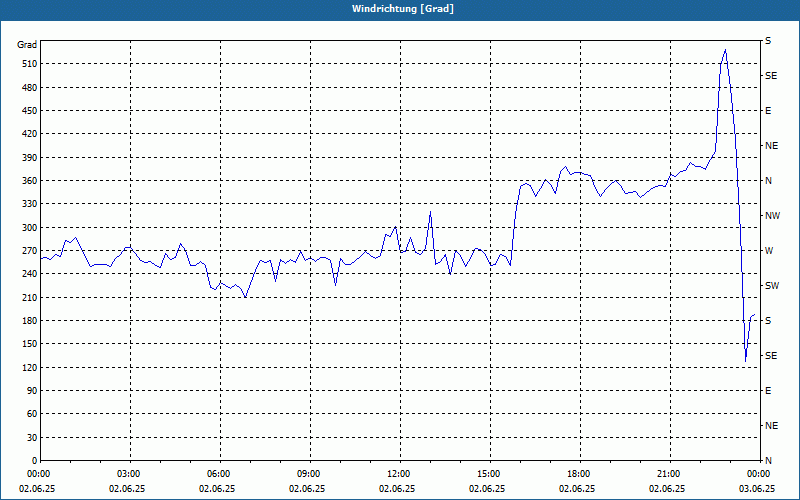
Task: Pick the 60 value on the left axis
Action: pyautogui.click(x=32, y=414)
